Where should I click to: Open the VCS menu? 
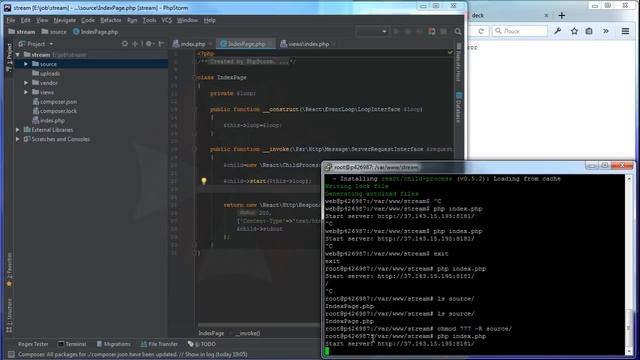pyautogui.click(x=167, y=20)
